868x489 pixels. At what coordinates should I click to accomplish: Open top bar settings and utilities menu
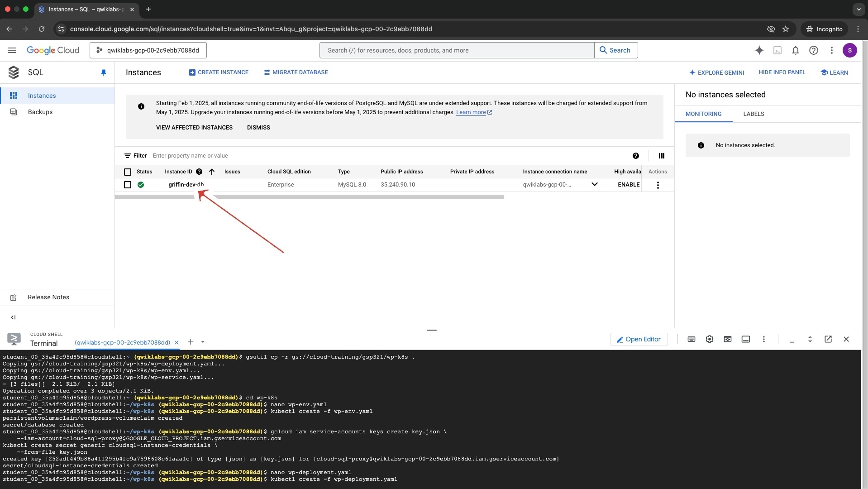pyautogui.click(x=832, y=50)
